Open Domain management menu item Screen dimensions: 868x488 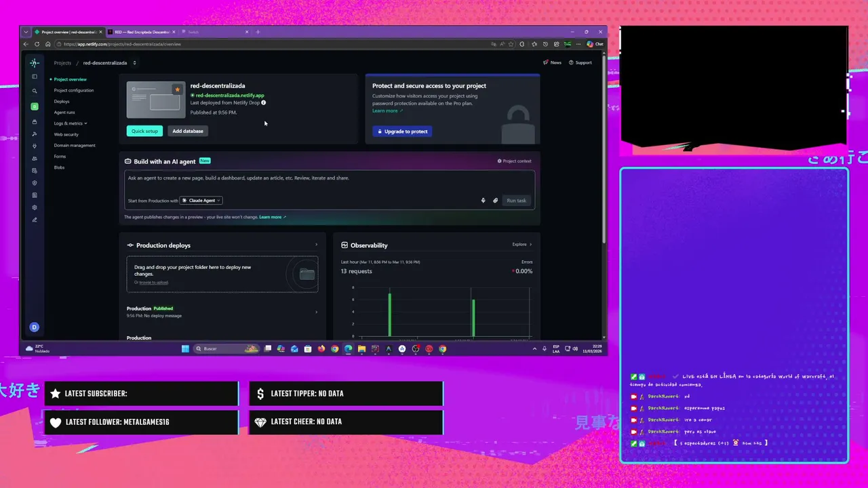75,145
